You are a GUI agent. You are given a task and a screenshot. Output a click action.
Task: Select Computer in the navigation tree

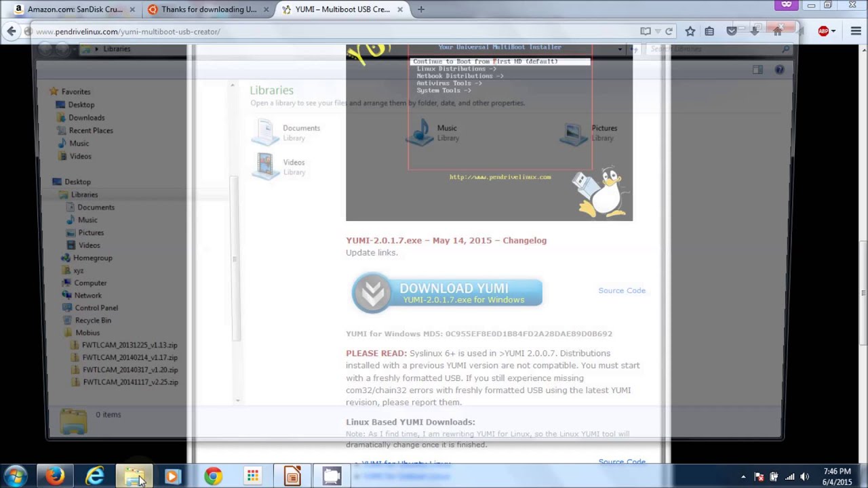(x=90, y=283)
